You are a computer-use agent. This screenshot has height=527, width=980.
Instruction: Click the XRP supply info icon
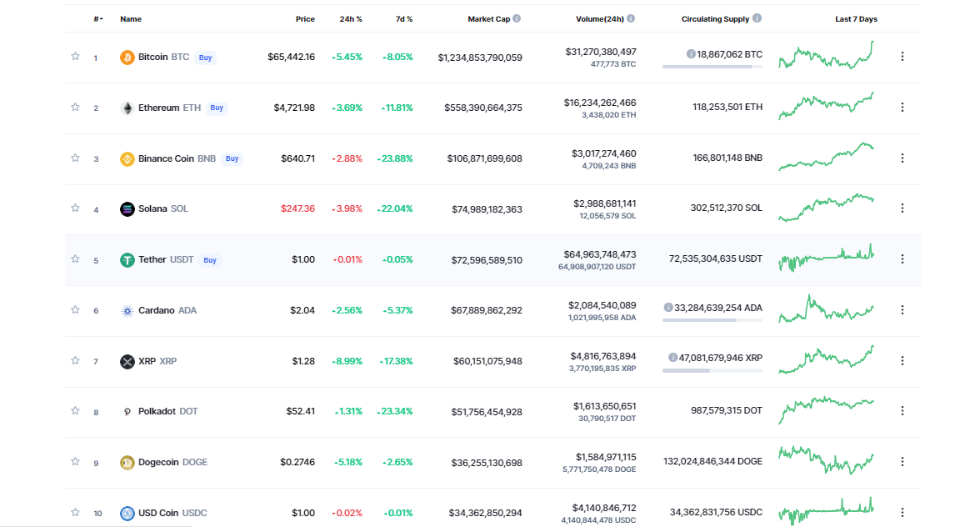click(672, 358)
